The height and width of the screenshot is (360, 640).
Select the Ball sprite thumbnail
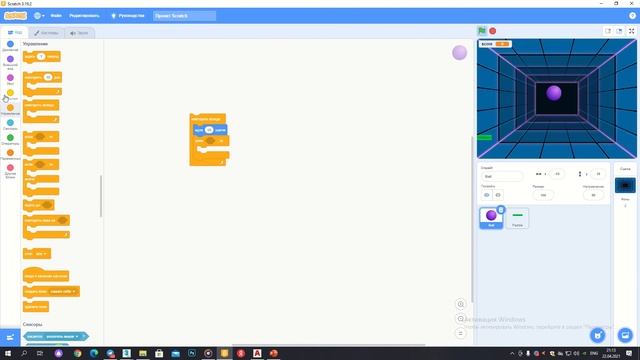(x=491, y=218)
